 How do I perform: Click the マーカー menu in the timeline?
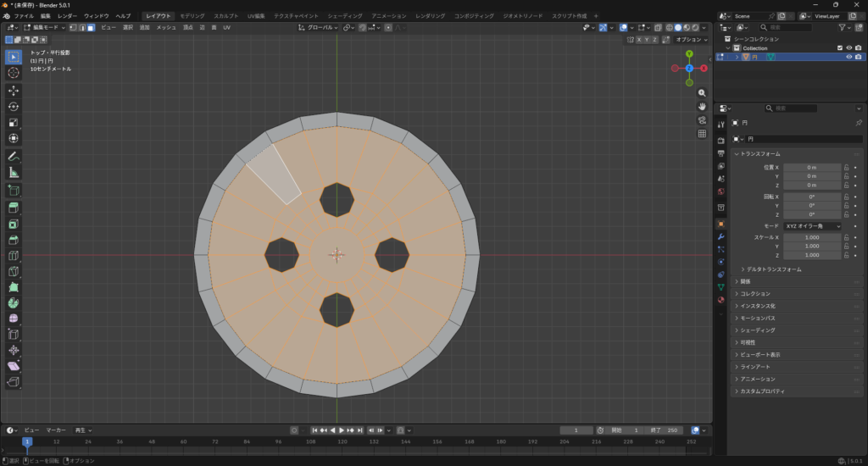click(56, 430)
